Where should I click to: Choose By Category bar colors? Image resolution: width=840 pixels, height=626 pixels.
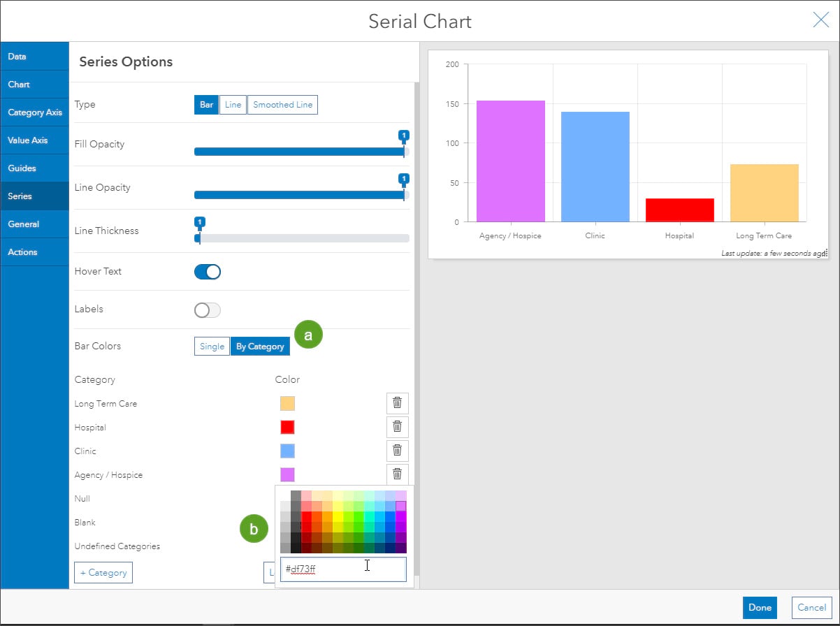pyautogui.click(x=260, y=347)
